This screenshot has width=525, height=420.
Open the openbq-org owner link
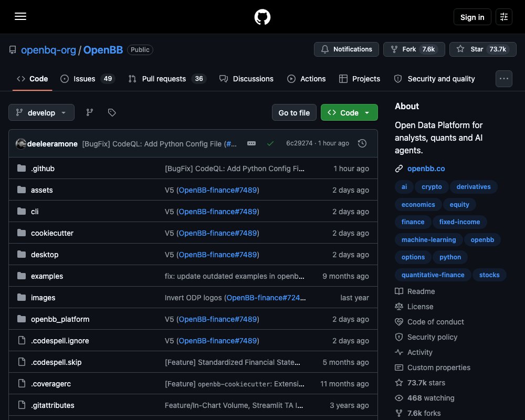point(48,50)
